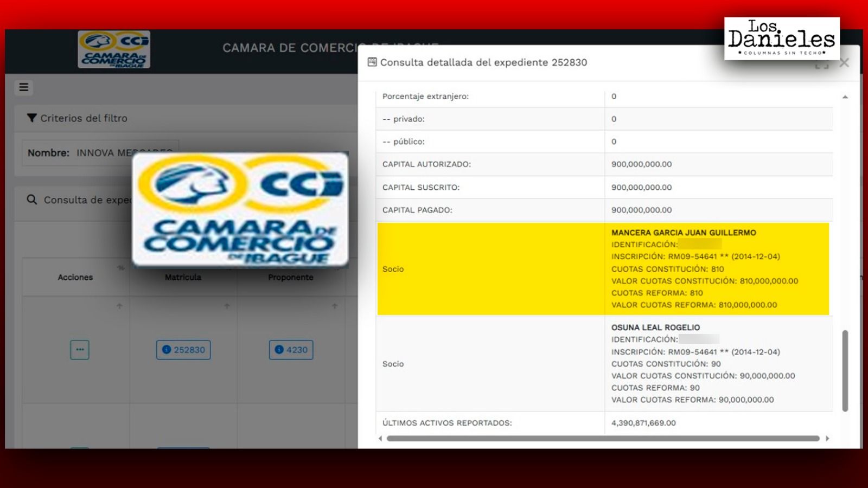Click the -- privado: label
The width and height of the screenshot is (868, 488).
(404, 119)
